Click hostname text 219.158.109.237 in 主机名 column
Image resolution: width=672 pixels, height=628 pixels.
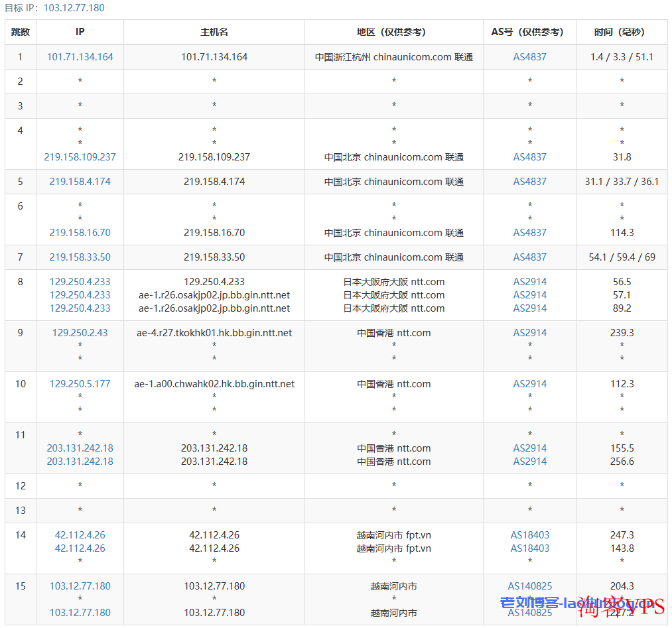tap(214, 157)
